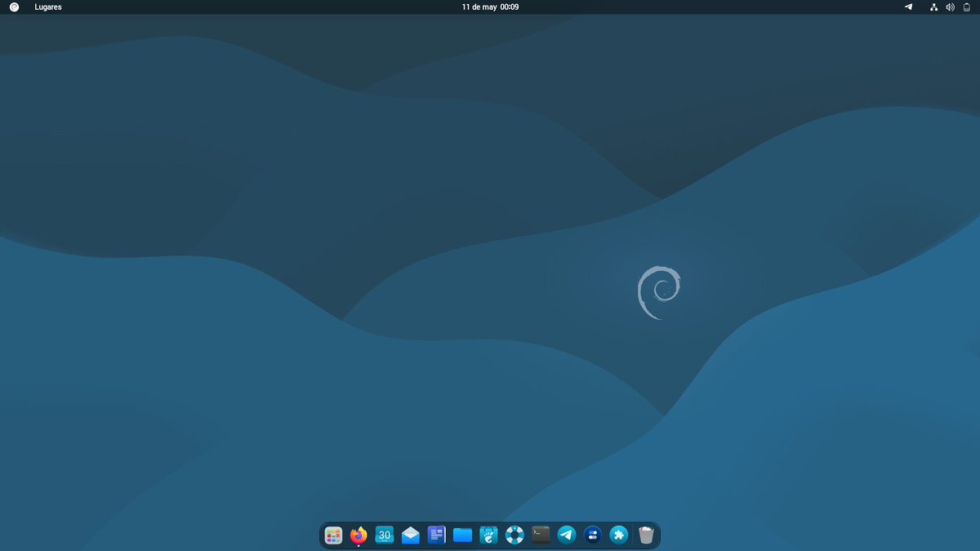Open the wired network status icon
This screenshot has height=551, width=980.
coord(933,7)
